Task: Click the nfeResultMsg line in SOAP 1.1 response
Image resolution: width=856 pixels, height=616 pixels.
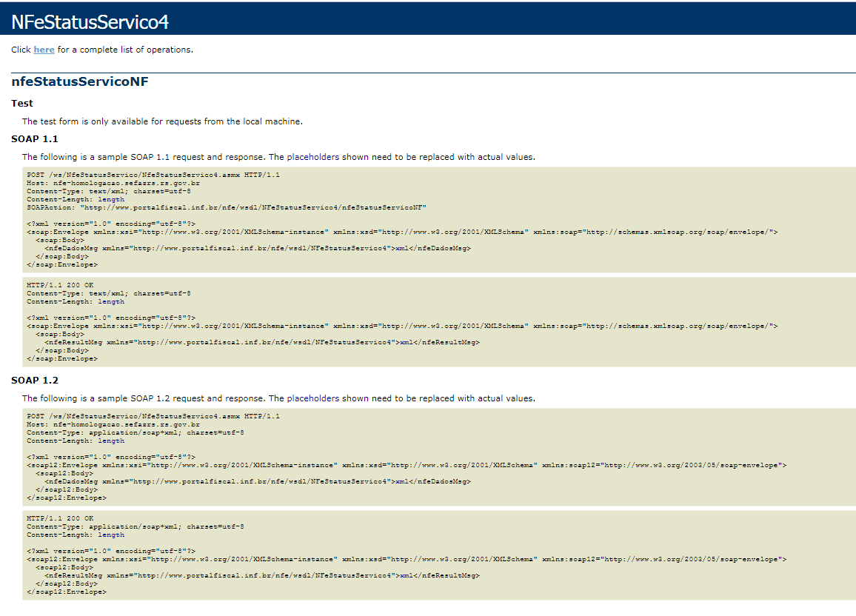Action: [x=262, y=343]
